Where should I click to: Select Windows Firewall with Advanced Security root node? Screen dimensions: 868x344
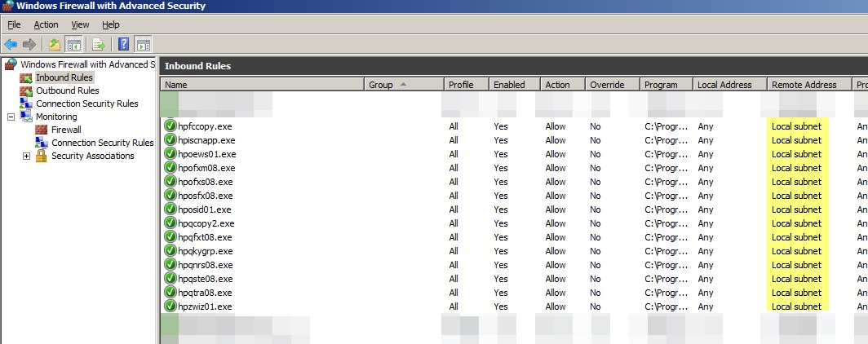87,64
